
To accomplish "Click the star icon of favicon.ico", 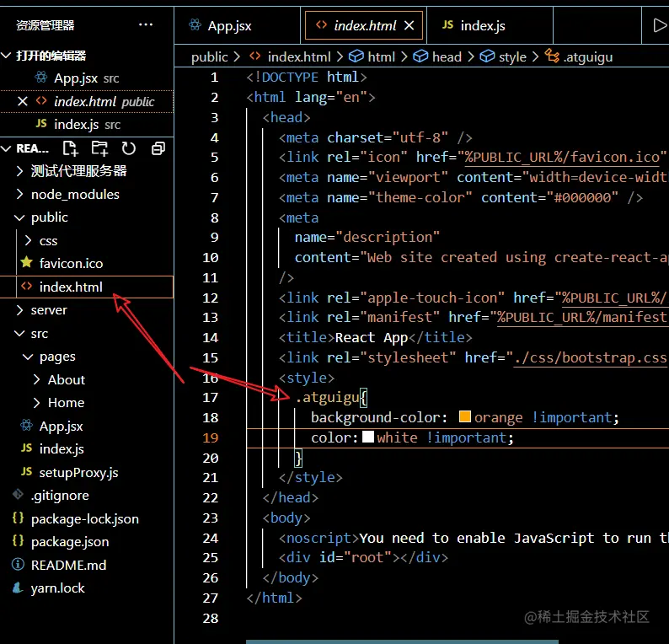I will coord(26,262).
